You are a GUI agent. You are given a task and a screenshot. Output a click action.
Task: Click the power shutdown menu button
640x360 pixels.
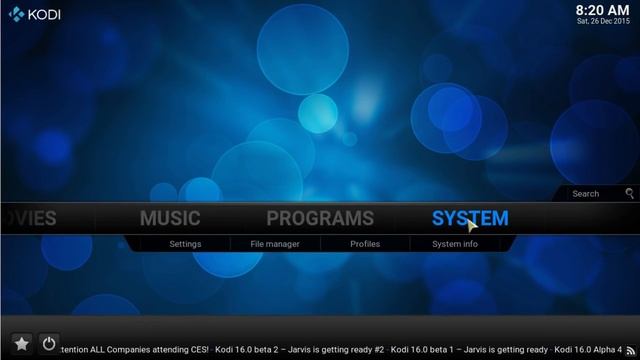point(49,344)
